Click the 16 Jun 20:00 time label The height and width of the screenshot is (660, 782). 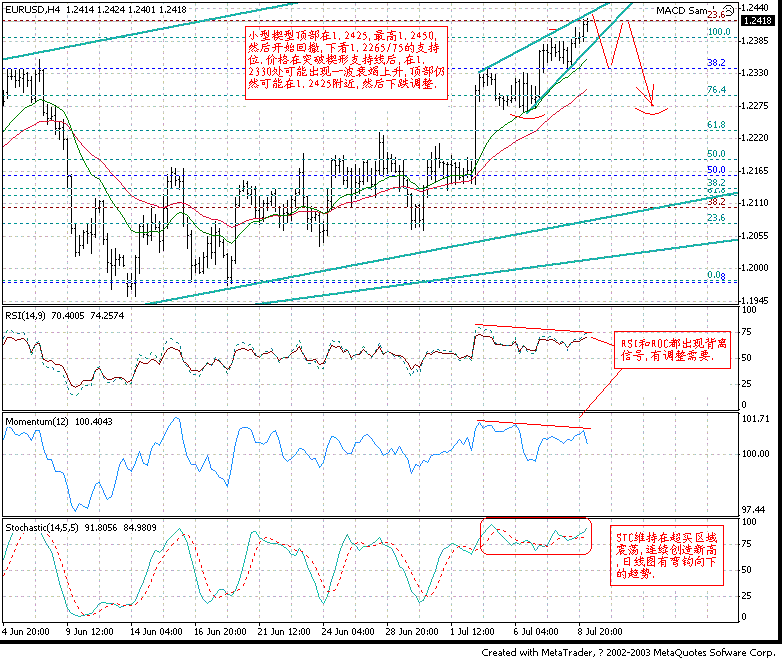(x=220, y=632)
